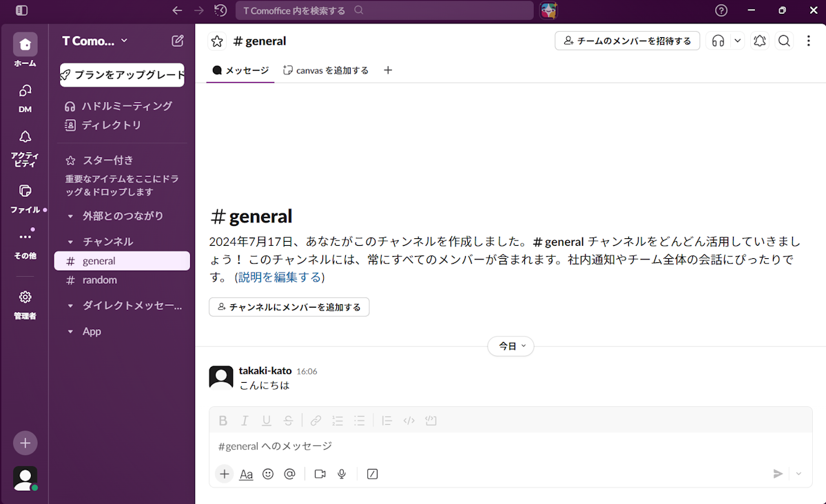Click the search field T Comoffice 内を検索する
The width and height of the screenshot is (826, 504).
pyautogui.click(x=384, y=10)
